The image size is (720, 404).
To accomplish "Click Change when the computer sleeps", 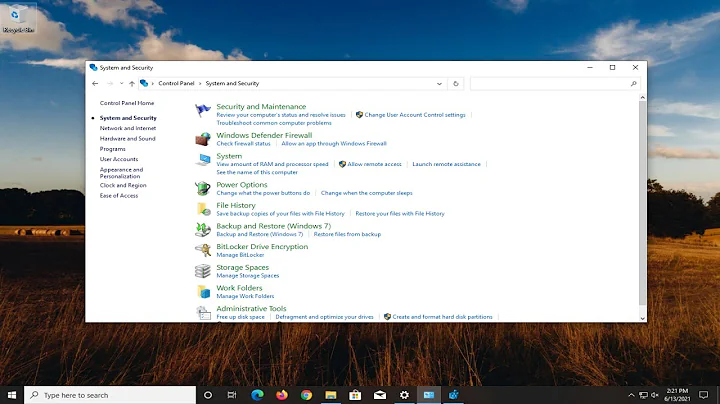I will [366, 193].
